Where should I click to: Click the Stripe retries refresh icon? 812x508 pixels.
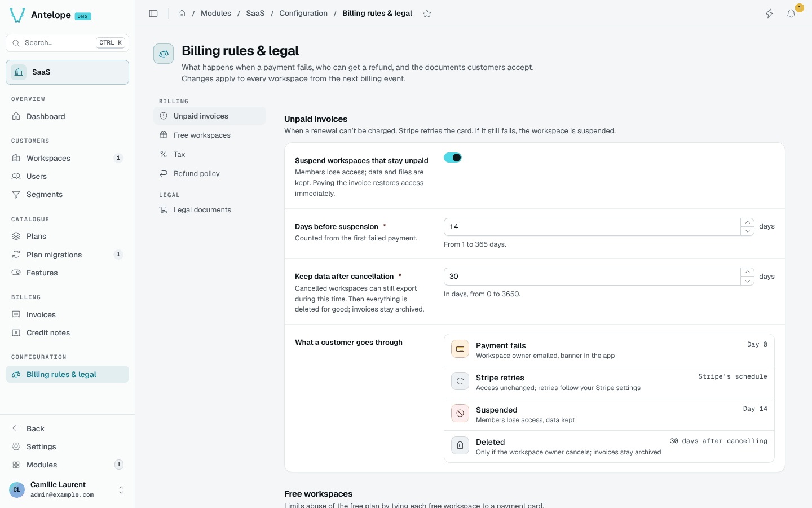click(x=460, y=381)
